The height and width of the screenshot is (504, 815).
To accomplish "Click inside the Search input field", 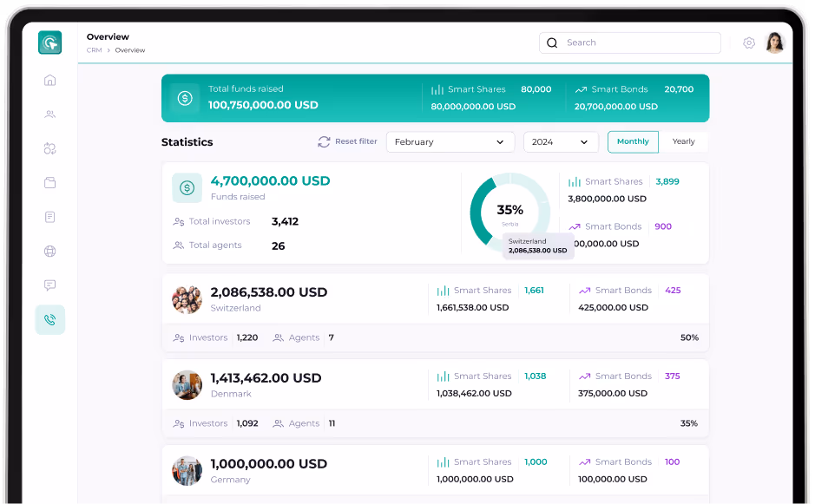I will (x=629, y=43).
